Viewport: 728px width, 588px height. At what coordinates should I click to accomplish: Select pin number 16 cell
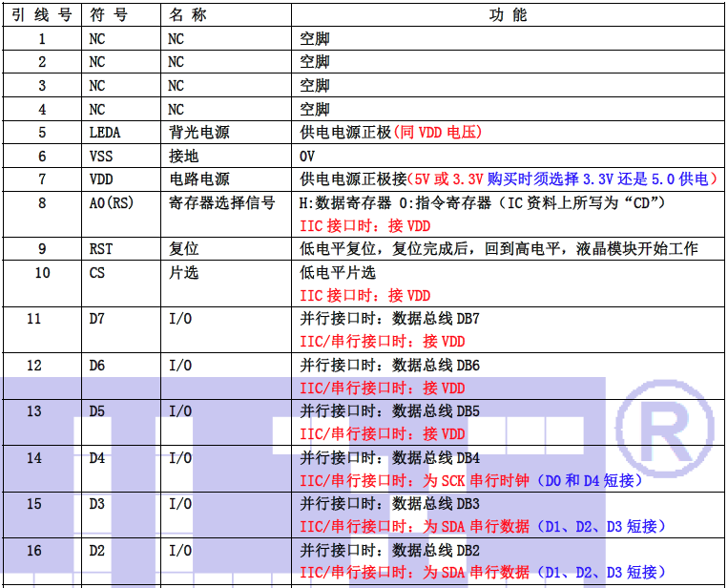(34, 550)
